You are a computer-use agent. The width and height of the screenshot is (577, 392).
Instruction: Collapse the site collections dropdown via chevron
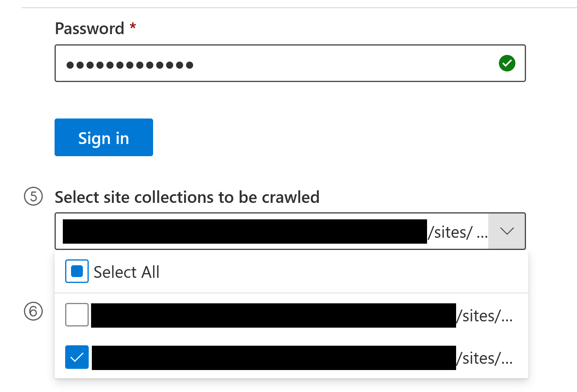coord(507,231)
